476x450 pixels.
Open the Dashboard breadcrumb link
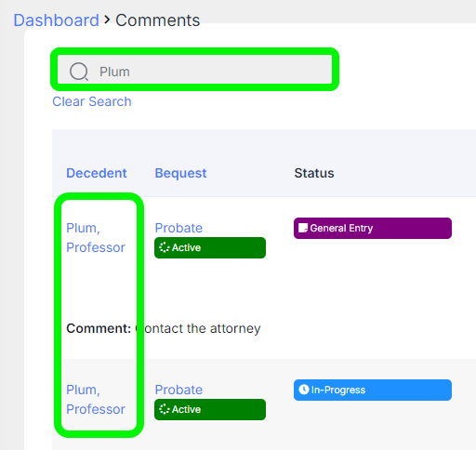click(56, 20)
